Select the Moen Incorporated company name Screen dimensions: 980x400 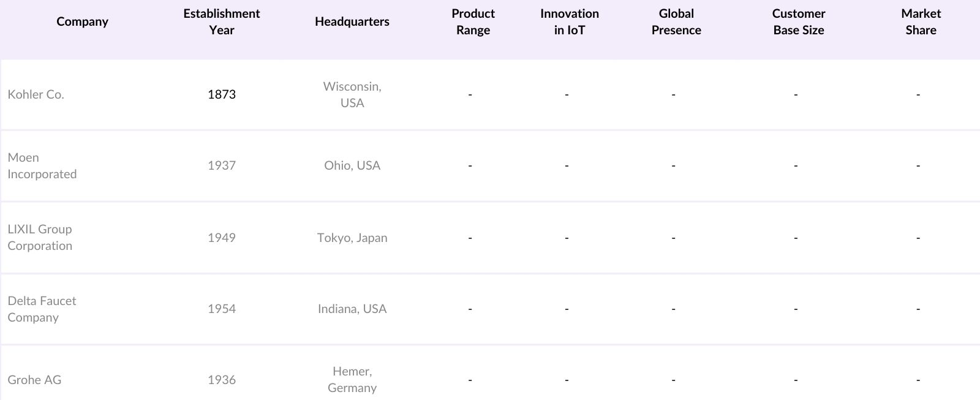(42, 166)
